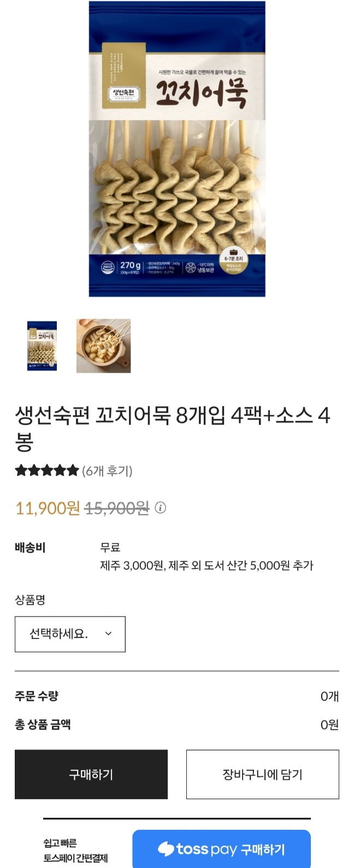Screen dimensions: 354x868
Task: Select the cooked fishcake pot thumbnail
Action: [103, 346]
